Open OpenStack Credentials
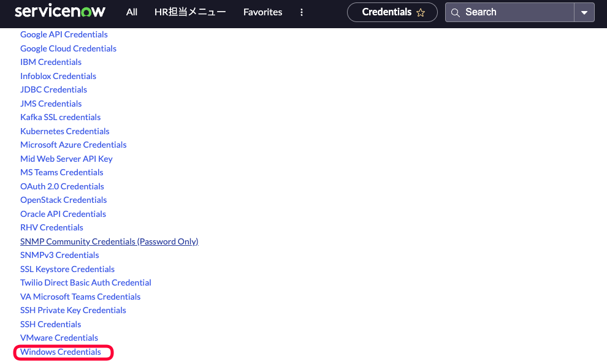607x364 pixels. coord(64,200)
